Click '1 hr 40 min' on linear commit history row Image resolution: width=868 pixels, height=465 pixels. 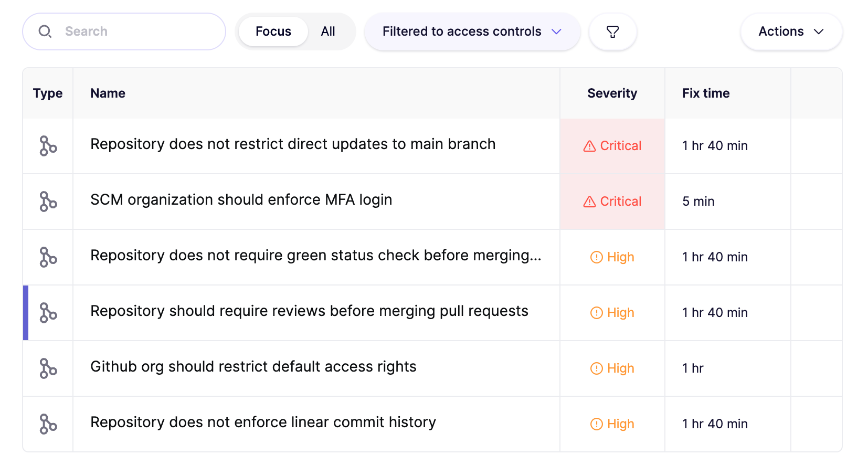click(715, 424)
